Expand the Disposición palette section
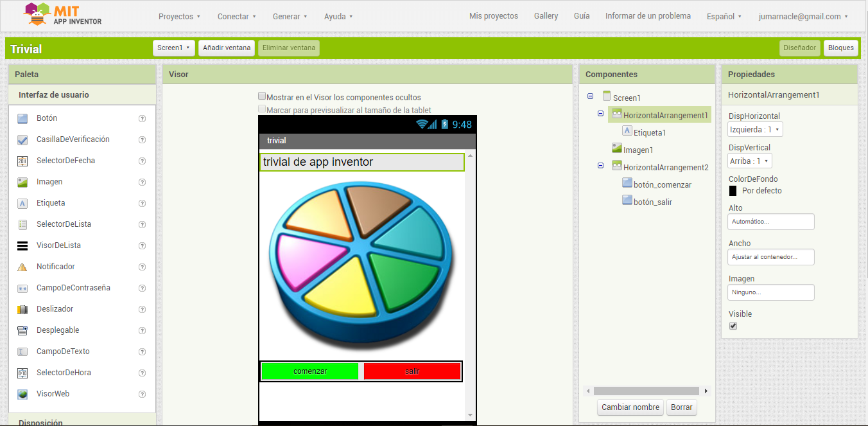The height and width of the screenshot is (426, 868). tap(82, 421)
